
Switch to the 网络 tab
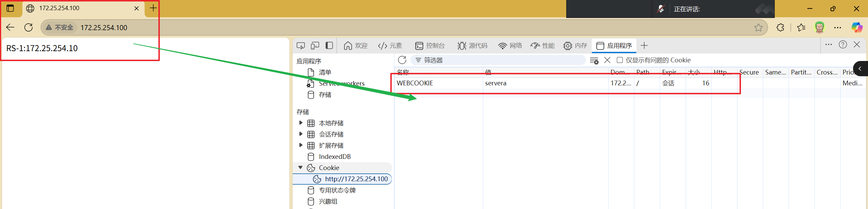[x=510, y=46]
